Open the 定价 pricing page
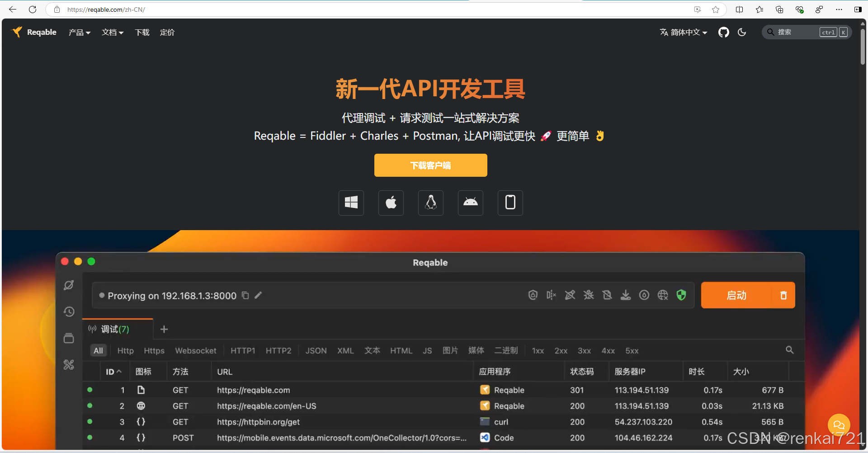Viewport: 868px width, 453px height. pyautogui.click(x=167, y=33)
